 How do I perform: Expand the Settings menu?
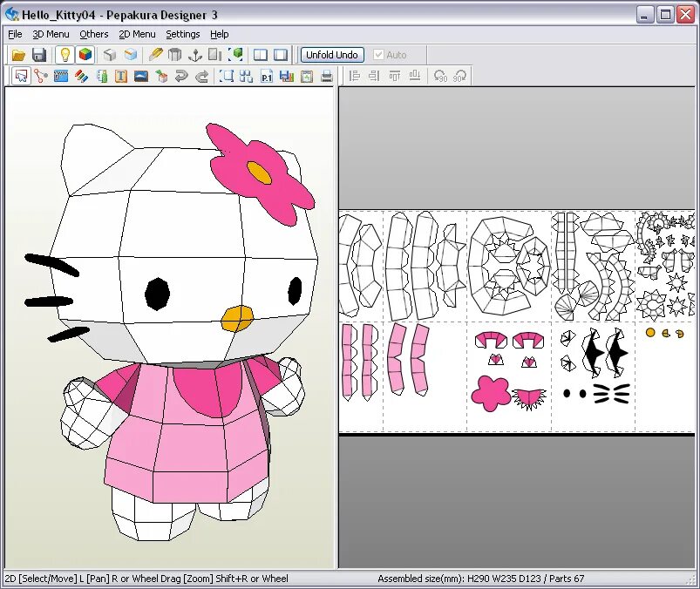click(182, 34)
